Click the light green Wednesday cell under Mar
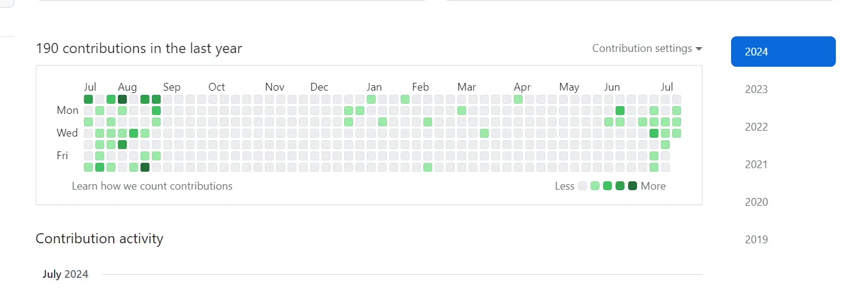 484,134
